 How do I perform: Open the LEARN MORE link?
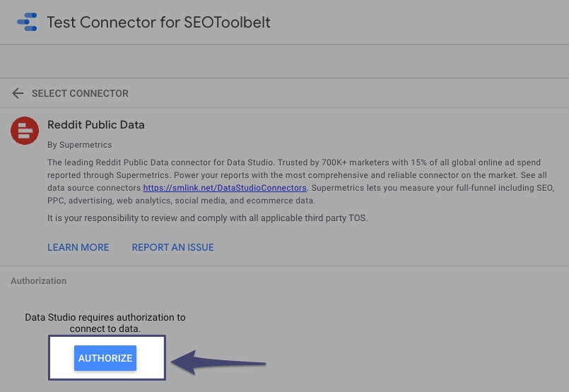tap(78, 247)
